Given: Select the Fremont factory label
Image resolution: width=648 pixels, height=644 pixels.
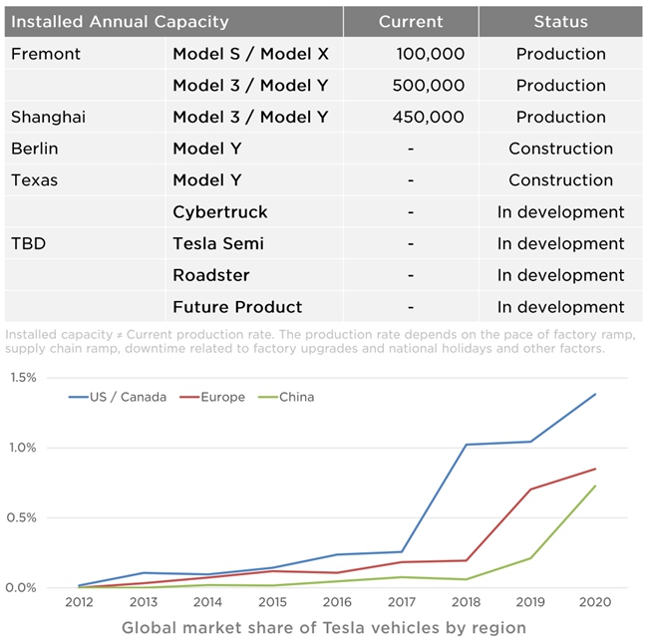Looking at the screenshot, I should (x=46, y=54).
